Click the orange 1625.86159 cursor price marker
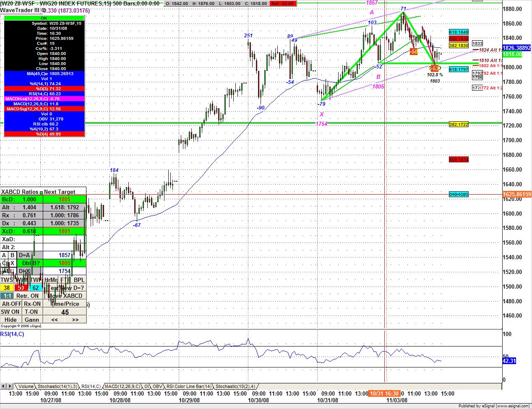Image resolution: width=532 pixels, height=409 pixels. pos(517,195)
